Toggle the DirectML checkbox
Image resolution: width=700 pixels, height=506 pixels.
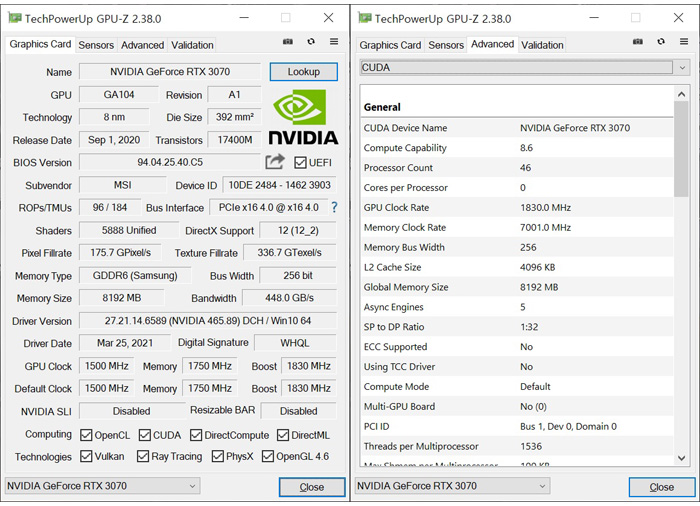[283, 435]
